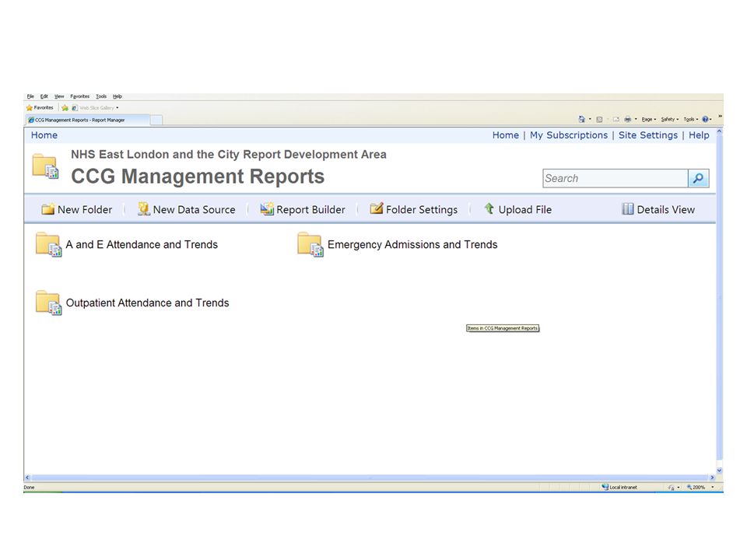Viewport: 747px width, 560px height.
Task: Click inside the Search text box
Action: click(615, 178)
